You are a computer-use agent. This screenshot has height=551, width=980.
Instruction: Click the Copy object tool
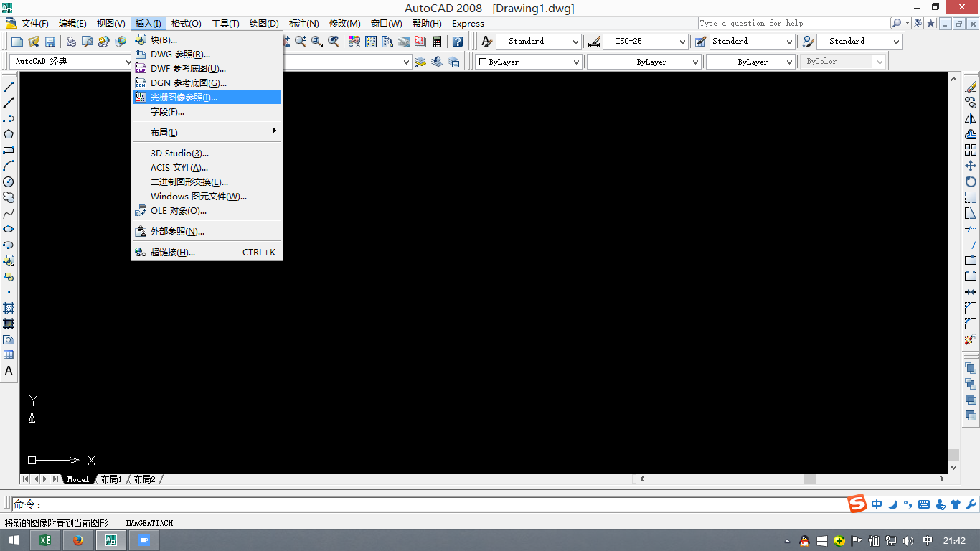(x=971, y=103)
